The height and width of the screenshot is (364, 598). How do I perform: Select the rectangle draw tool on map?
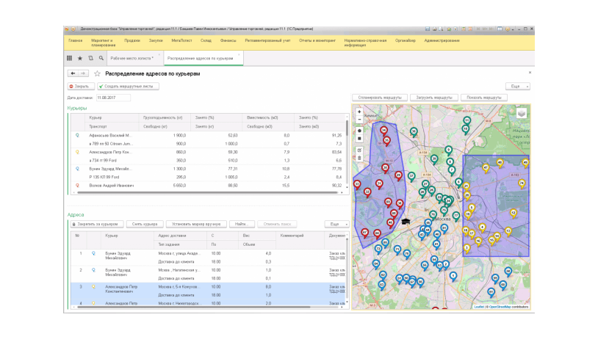pos(359,139)
